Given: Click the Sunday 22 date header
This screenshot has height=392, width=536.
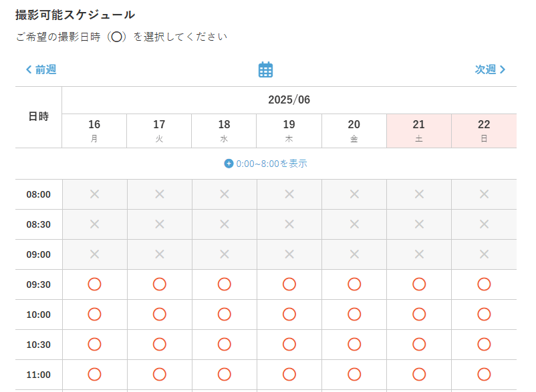Looking at the screenshot, I should (x=484, y=131).
